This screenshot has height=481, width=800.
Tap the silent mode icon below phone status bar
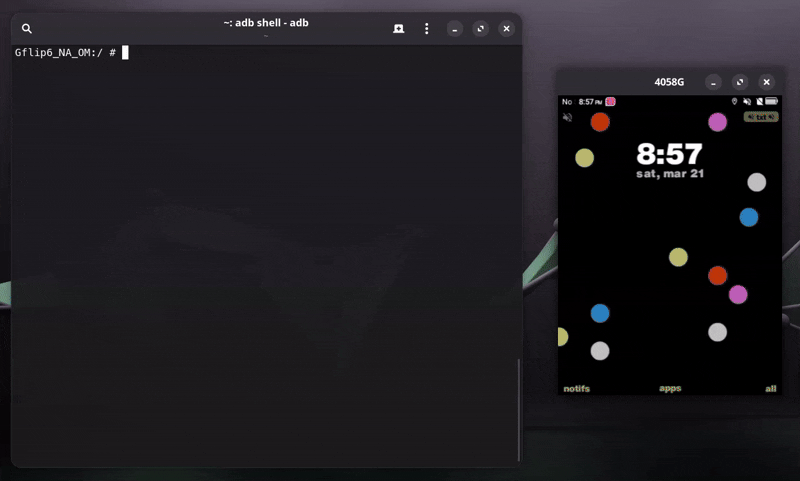pyautogui.click(x=567, y=117)
